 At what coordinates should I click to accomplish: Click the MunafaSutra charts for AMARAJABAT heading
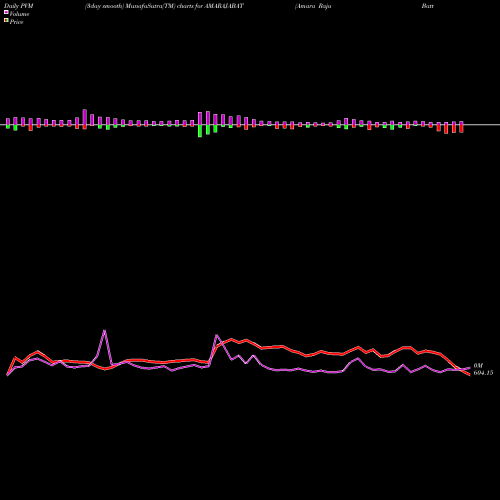pos(164,6)
